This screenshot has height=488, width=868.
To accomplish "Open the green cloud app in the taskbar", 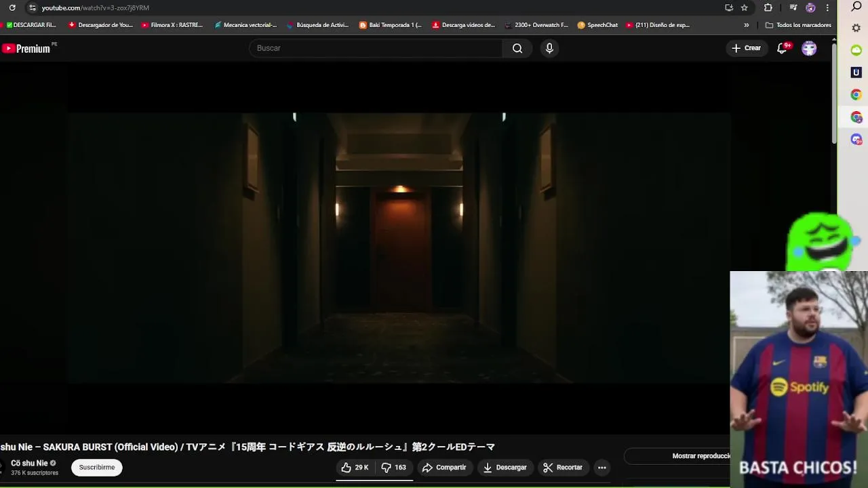I will click(856, 50).
